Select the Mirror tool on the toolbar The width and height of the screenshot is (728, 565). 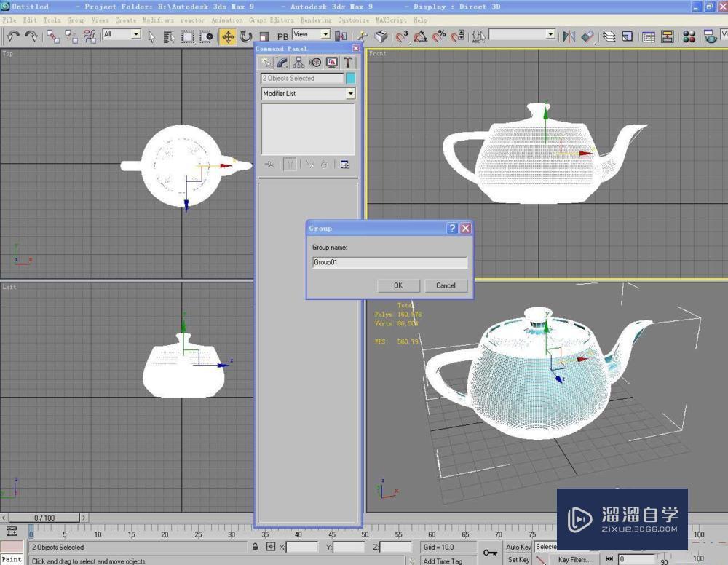point(569,36)
